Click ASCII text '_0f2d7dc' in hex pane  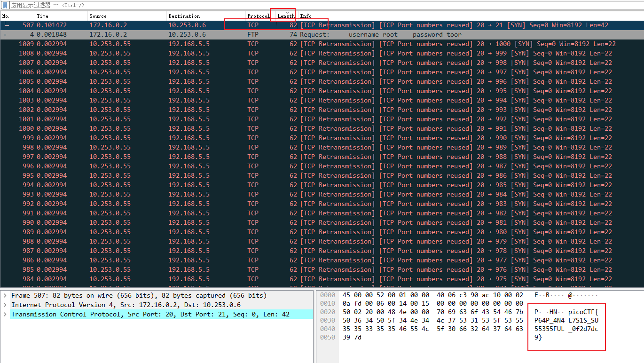coord(583,329)
